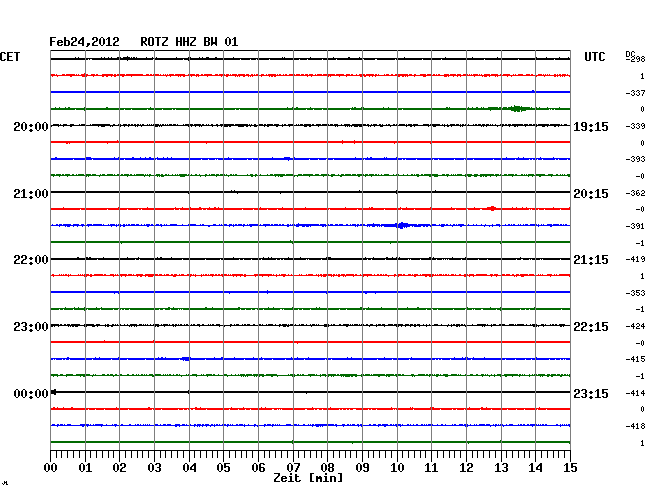Click the black marker at start of 00:00 trace
650x494 pixels.
(53, 392)
